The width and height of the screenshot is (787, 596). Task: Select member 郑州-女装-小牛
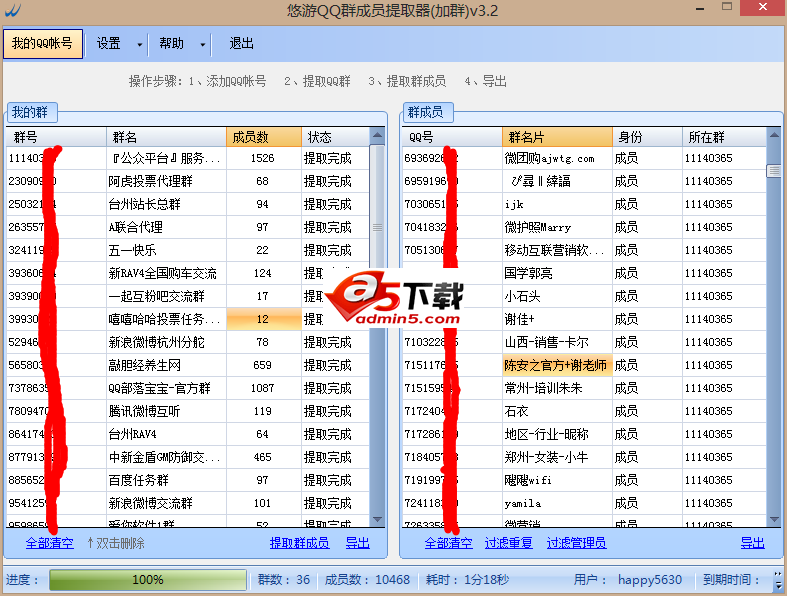pos(584,457)
